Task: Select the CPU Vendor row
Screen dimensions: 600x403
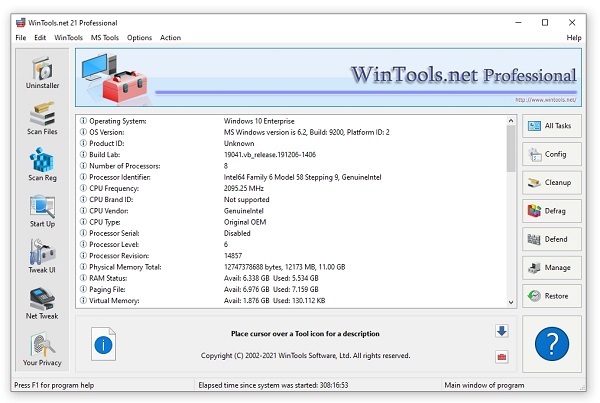Action: click(x=291, y=210)
